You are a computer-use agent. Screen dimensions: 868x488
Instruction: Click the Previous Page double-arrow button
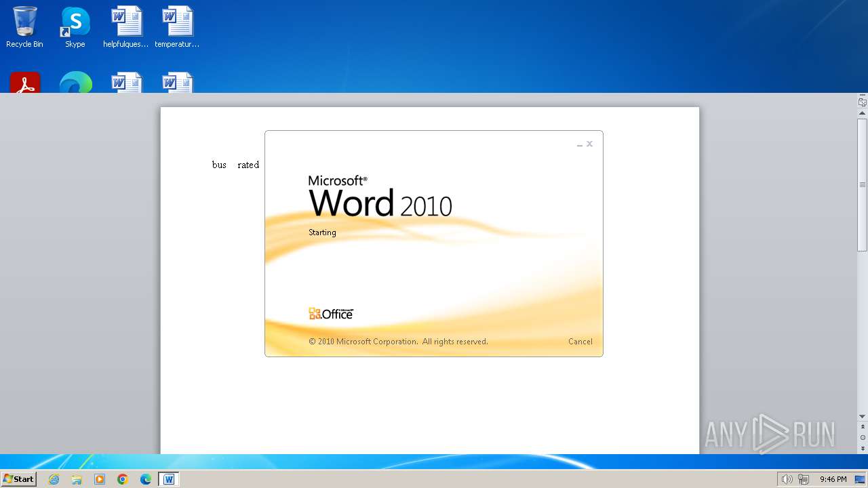click(x=863, y=427)
